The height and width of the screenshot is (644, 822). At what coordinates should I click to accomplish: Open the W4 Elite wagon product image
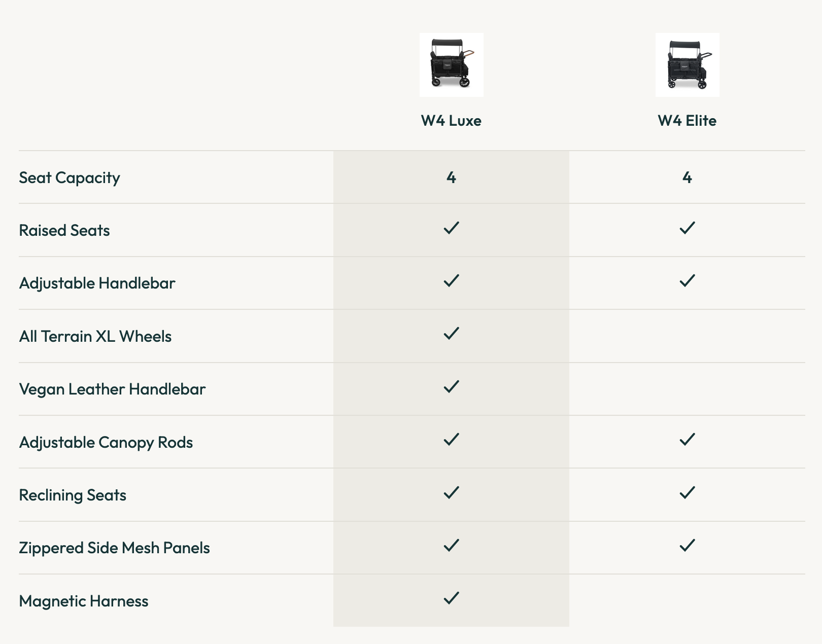pyautogui.click(x=687, y=65)
